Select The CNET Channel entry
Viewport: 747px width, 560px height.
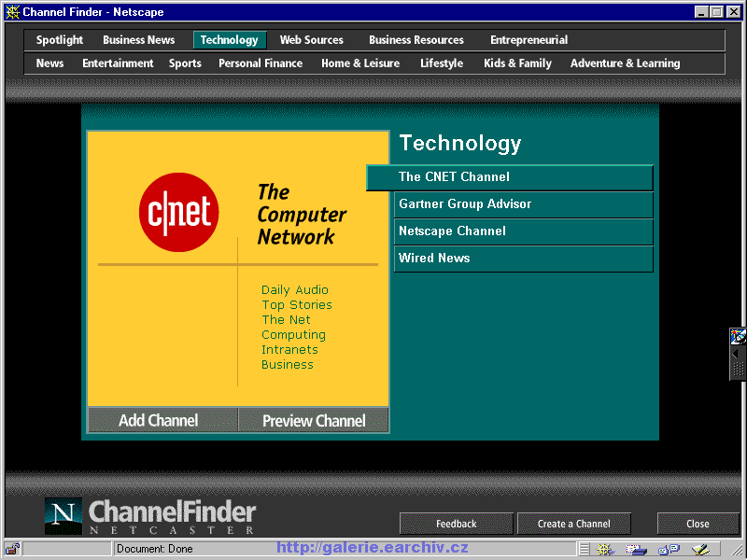(x=509, y=177)
